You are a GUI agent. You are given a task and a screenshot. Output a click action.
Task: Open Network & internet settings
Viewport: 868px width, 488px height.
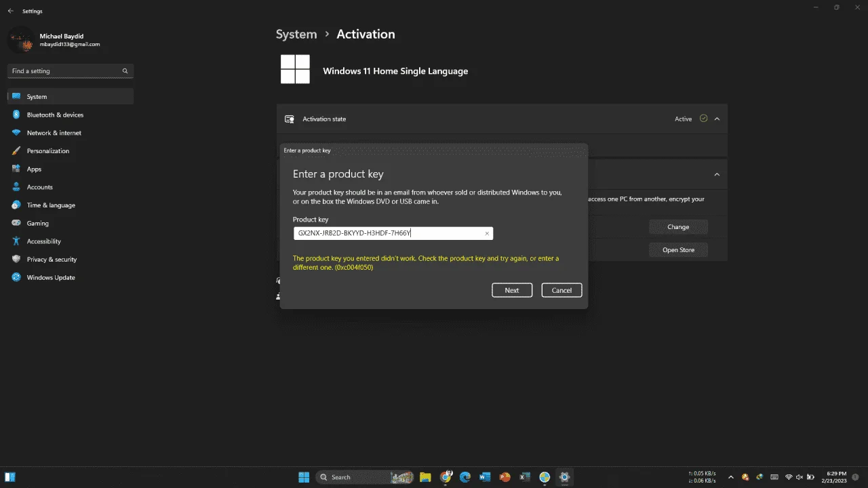coord(71,133)
